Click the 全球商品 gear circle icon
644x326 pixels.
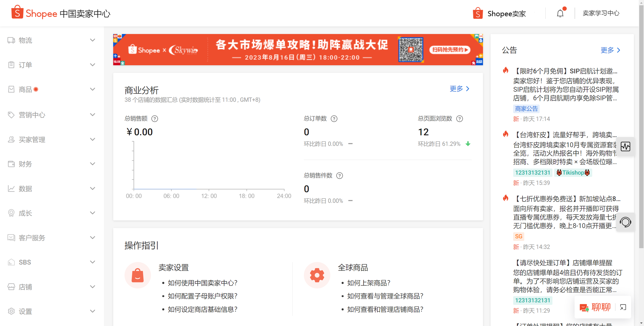click(x=317, y=275)
